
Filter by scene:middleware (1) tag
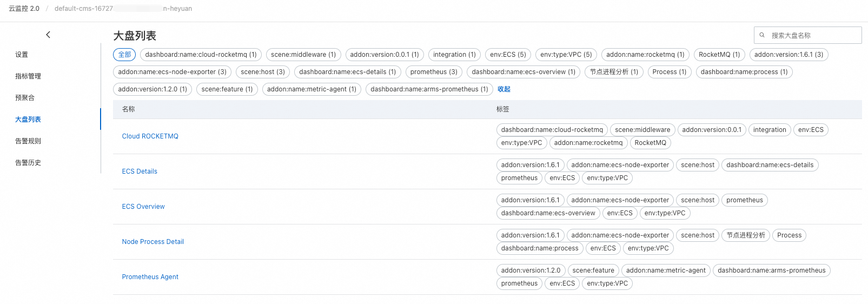303,55
